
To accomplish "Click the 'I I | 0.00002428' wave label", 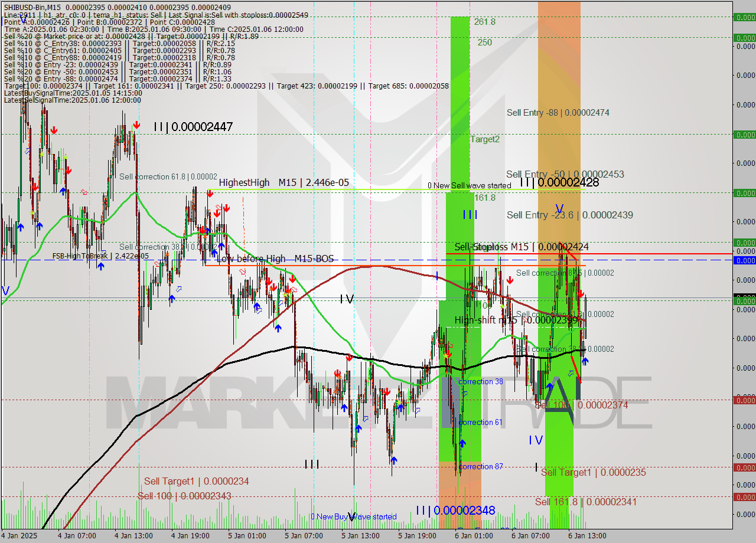I will [559, 183].
